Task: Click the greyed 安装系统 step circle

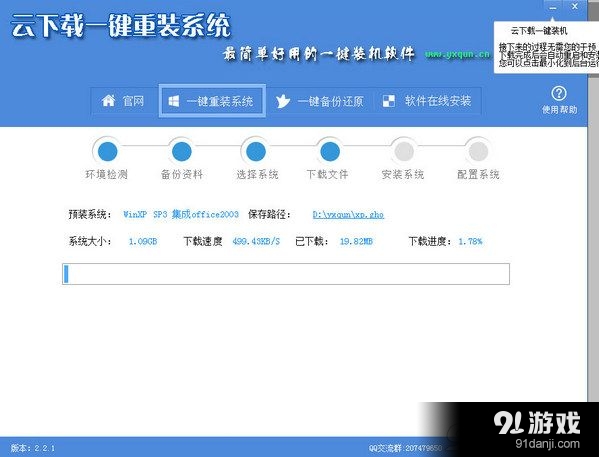Action: click(x=404, y=151)
